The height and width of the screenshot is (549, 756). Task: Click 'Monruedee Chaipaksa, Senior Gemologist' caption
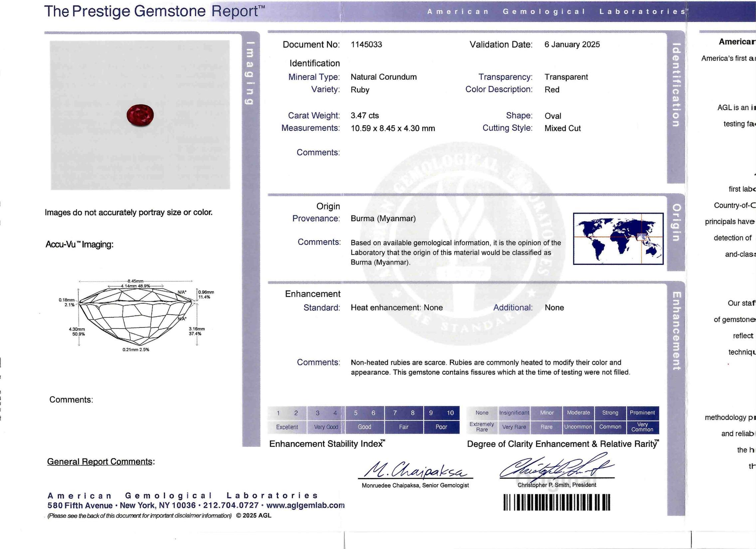[415, 485]
